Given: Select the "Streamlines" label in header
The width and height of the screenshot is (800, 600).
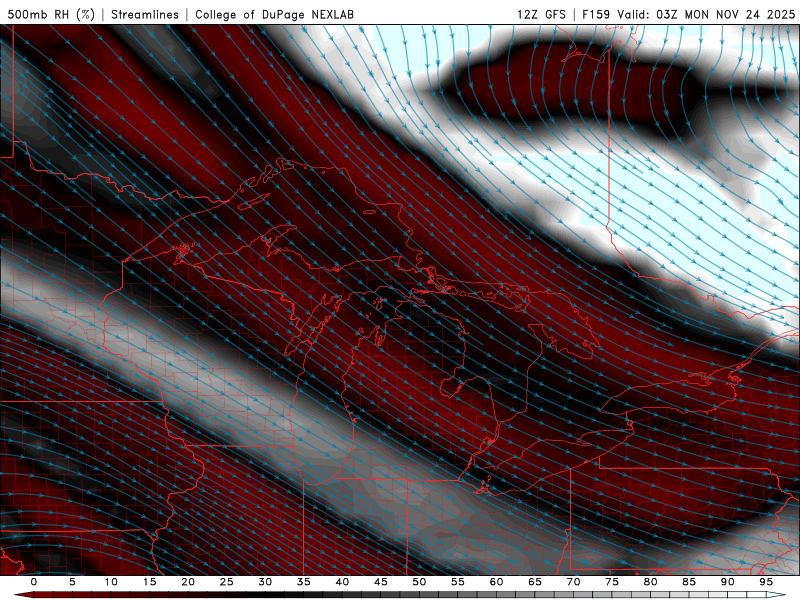Looking at the screenshot, I should coord(145,14).
